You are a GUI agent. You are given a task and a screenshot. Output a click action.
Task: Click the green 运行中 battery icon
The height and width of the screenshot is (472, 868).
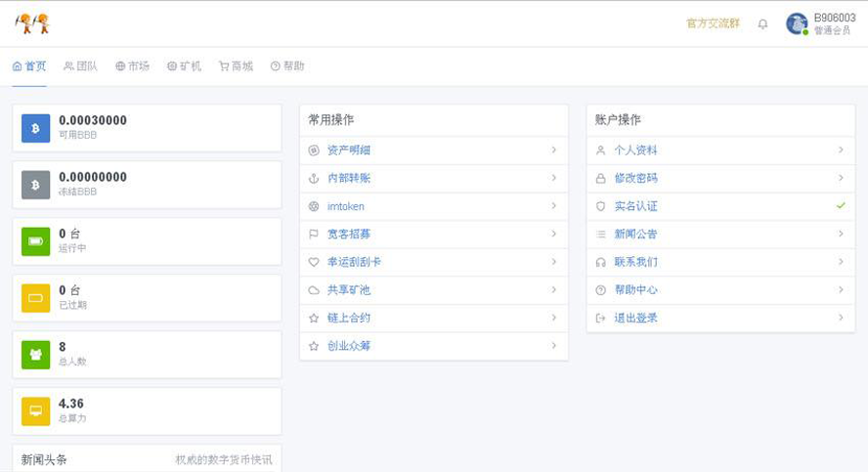(x=35, y=241)
